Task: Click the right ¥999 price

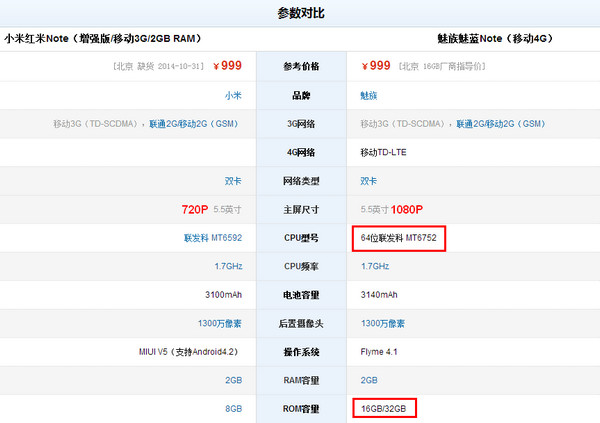Action: [x=376, y=65]
